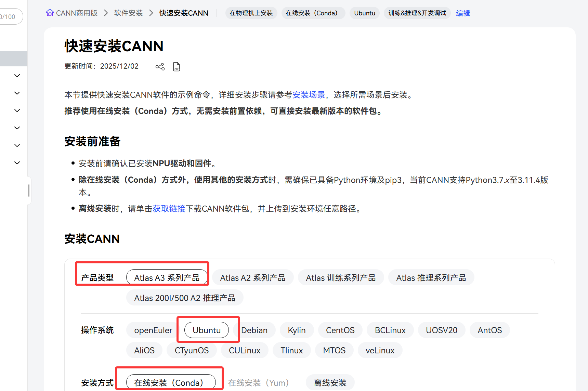Choose CULinux operating system
The height and width of the screenshot is (391, 588).
(245, 350)
